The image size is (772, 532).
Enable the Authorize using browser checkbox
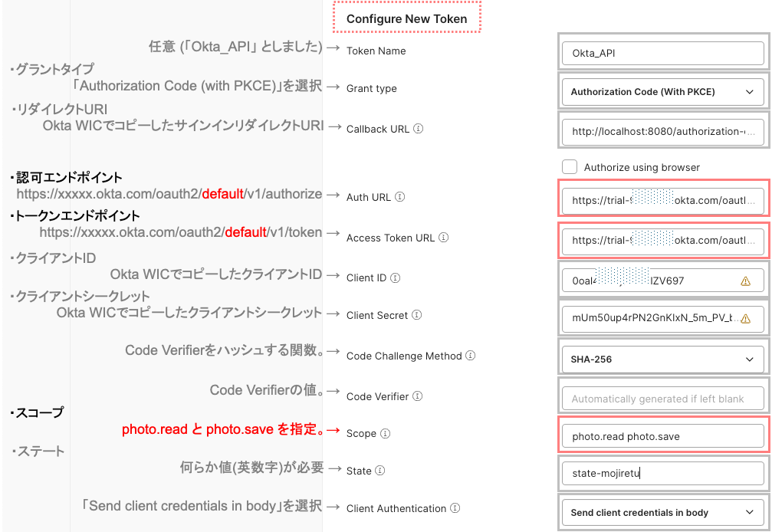pos(570,167)
